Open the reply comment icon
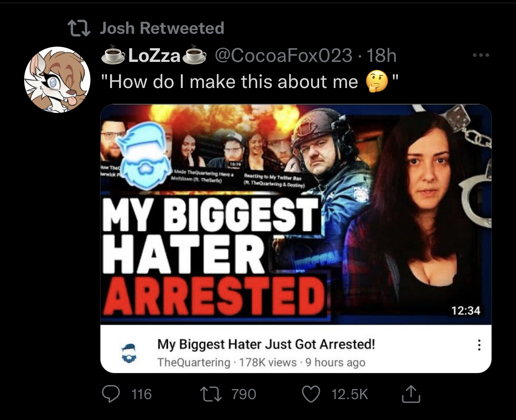Image resolution: width=516 pixels, height=420 pixels. click(x=110, y=394)
